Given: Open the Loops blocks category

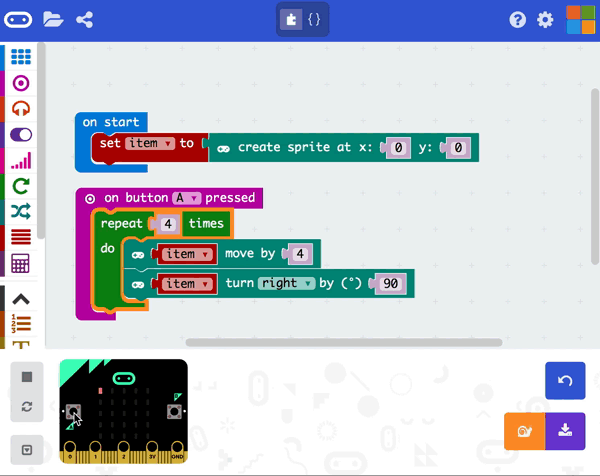Looking at the screenshot, I should tap(20, 185).
